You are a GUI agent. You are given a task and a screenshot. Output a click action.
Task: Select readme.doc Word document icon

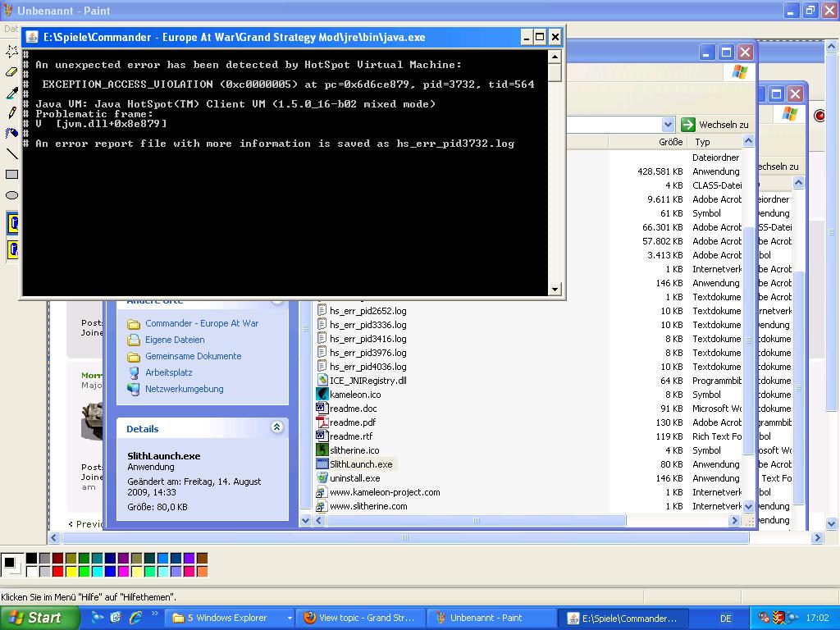click(322, 409)
